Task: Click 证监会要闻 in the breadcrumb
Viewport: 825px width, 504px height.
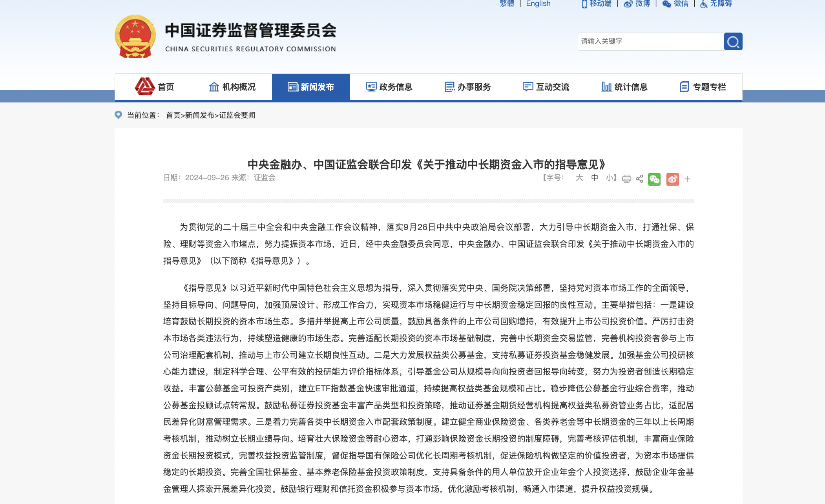Action: tap(237, 115)
